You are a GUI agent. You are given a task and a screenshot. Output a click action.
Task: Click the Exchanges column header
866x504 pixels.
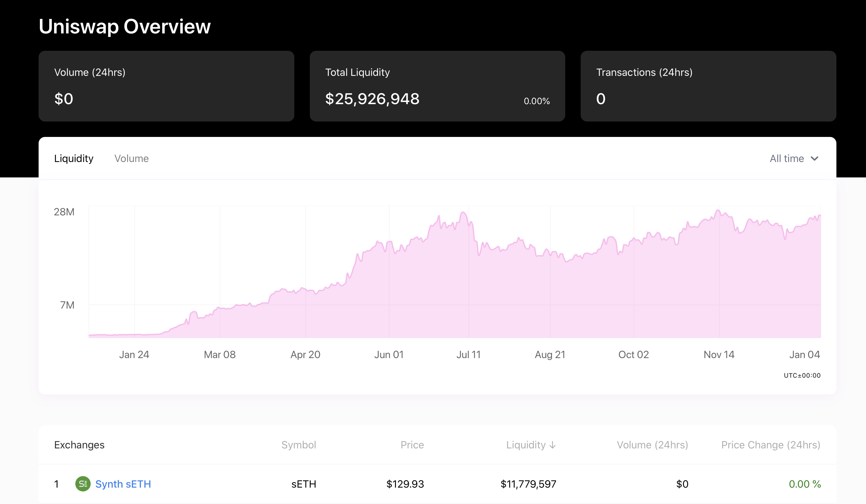tap(79, 445)
